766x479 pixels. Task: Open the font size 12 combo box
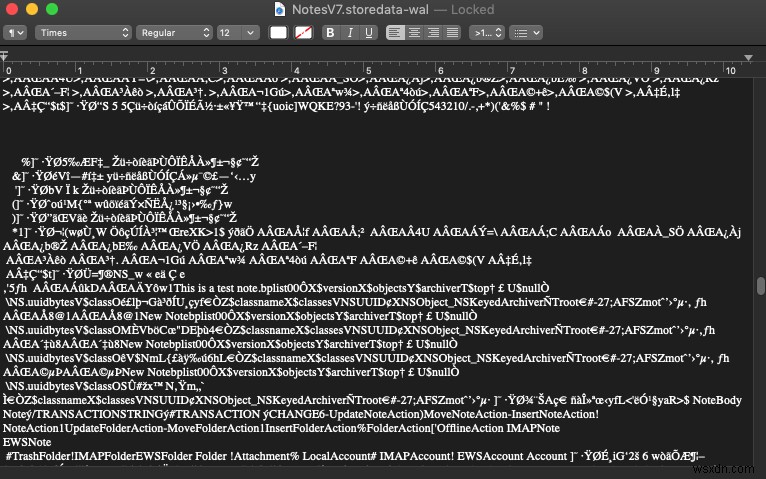(238, 33)
